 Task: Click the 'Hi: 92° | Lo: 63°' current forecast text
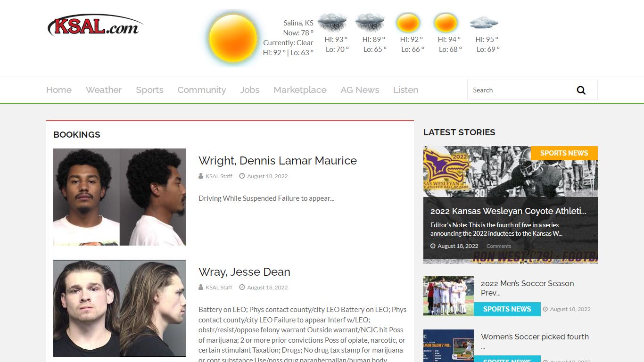[x=288, y=53]
